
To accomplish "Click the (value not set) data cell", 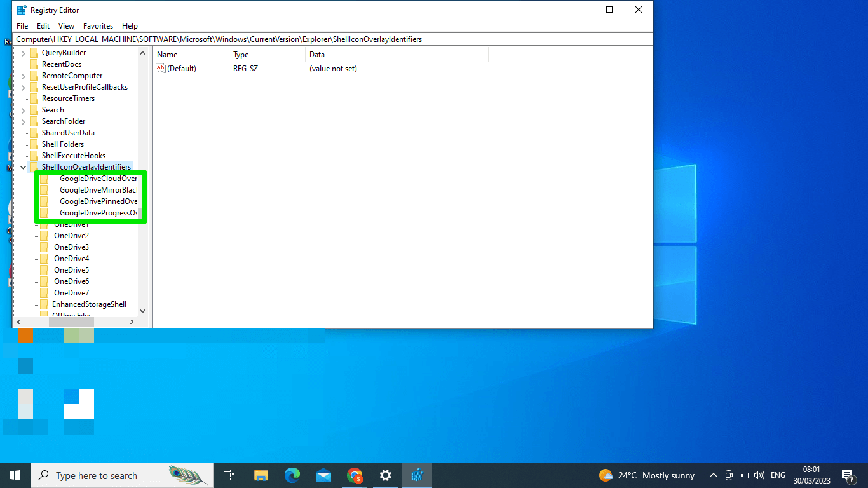I will pos(333,69).
